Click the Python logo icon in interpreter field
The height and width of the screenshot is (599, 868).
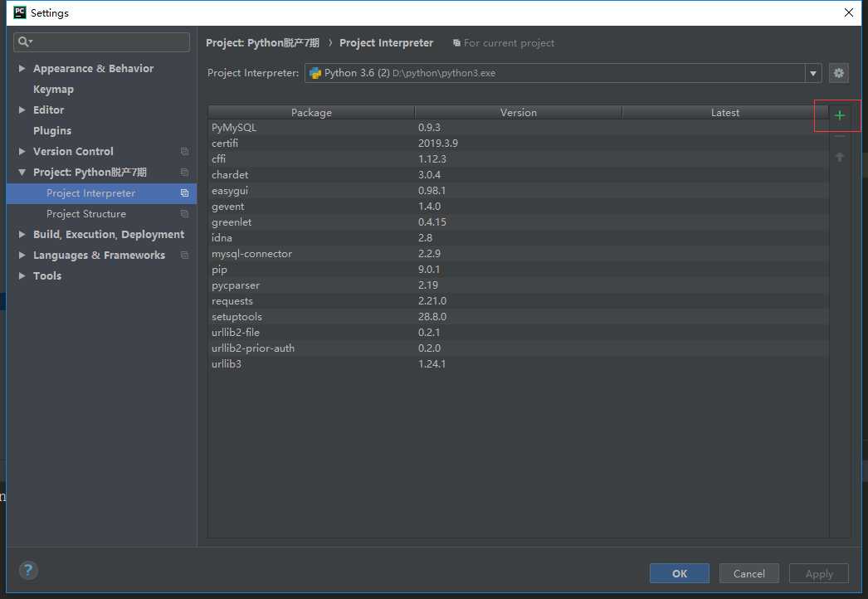(x=315, y=73)
